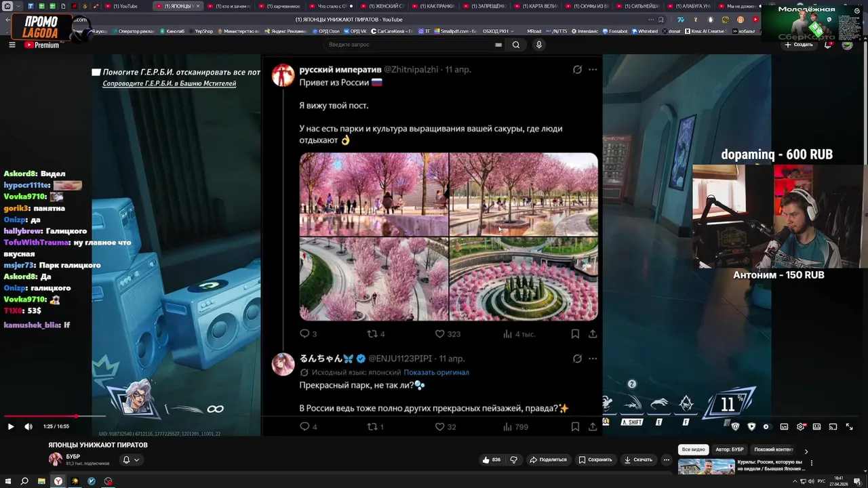Click Сохранить save button
868x488 pixels.
coord(595,460)
